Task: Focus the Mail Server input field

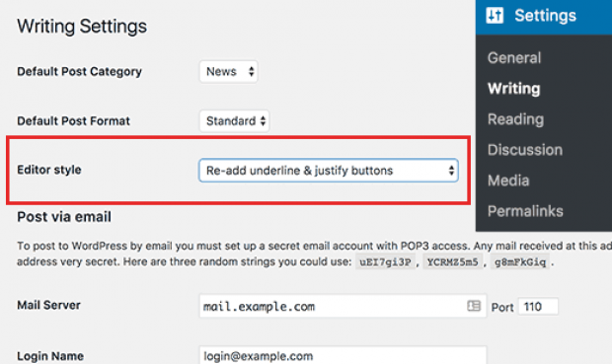Action: click(343, 306)
